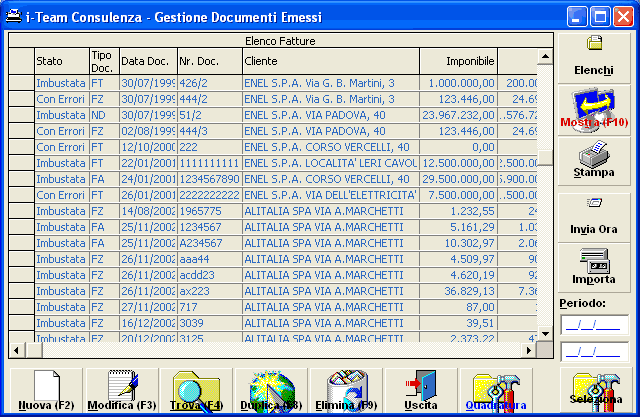Click document number acdd23
The image size is (640, 418).
(210, 275)
